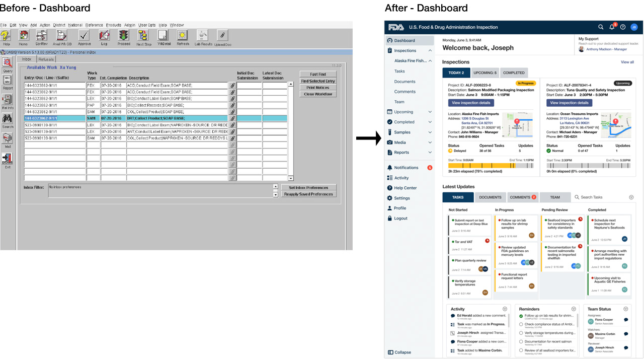Click the inbox filter scroll-down arrow in OASIS
The width and height of the screenshot is (644, 360).
coord(275,194)
